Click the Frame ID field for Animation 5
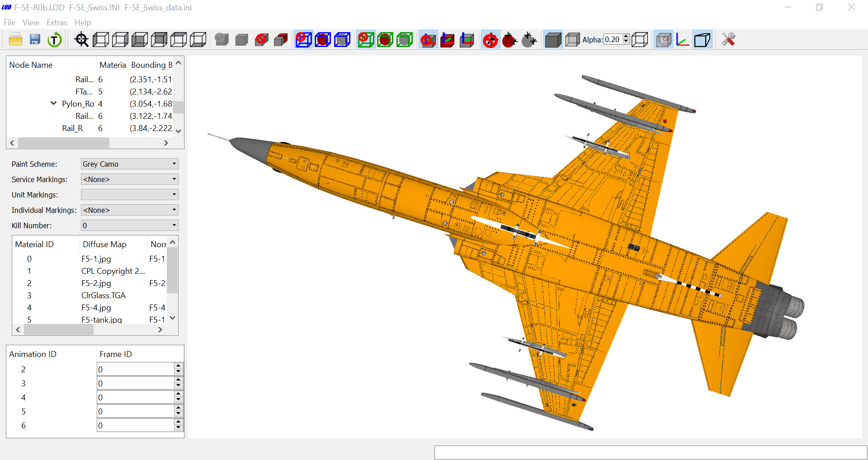This screenshot has width=868, height=460. (x=136, y=411)
